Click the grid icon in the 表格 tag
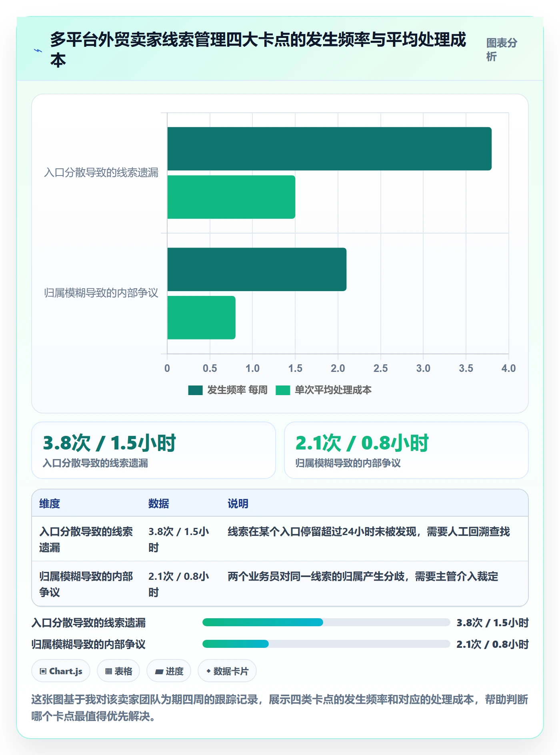Screen dimensions: 560x755 coord(108,671)
